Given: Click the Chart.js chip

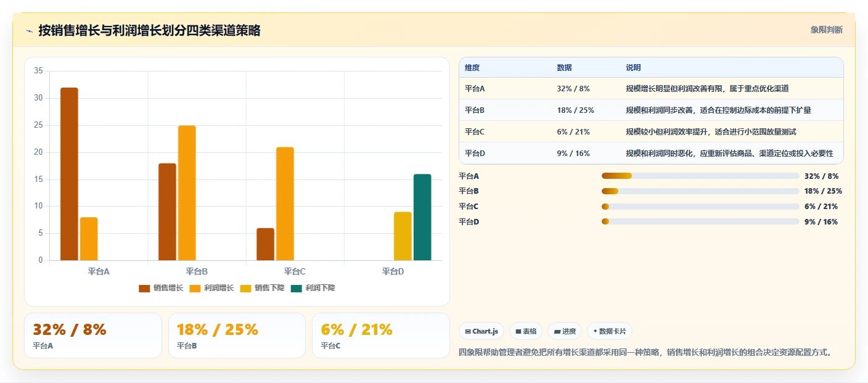Looking at the screenshot, I should click(481, 331).
